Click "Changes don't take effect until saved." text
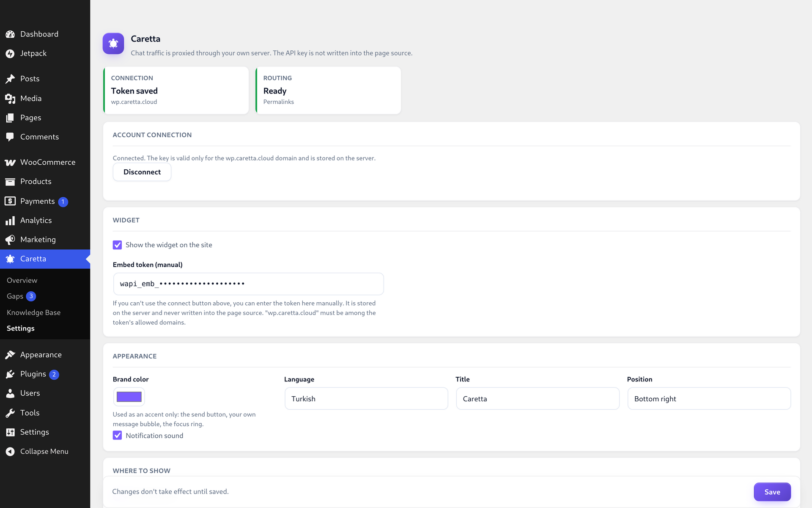Image resolution: width=812 pixels, height=508 pixels. 170,491
